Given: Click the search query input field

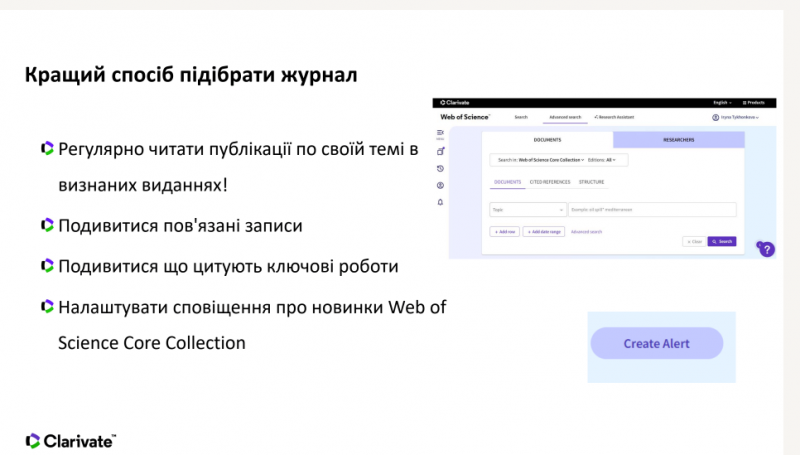Looking at the screenshot, I should [x=652, y=210].
